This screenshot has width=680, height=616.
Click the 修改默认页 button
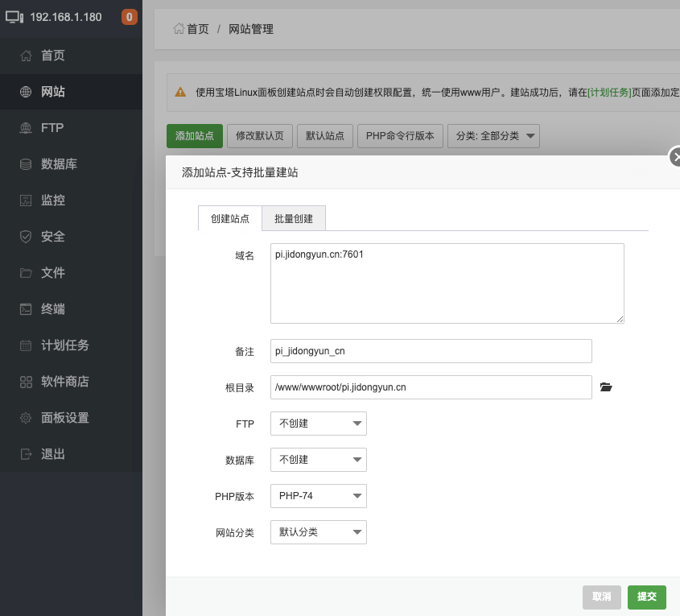tap(260, 136)
